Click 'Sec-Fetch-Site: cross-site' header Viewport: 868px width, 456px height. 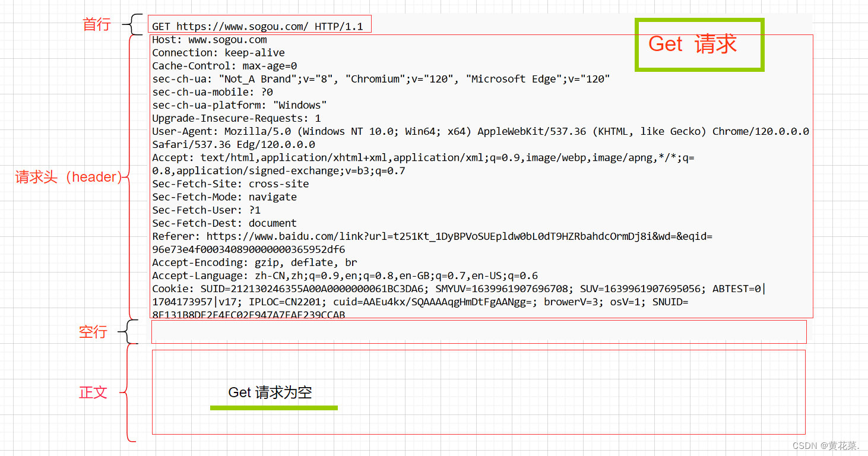(230, 183)
